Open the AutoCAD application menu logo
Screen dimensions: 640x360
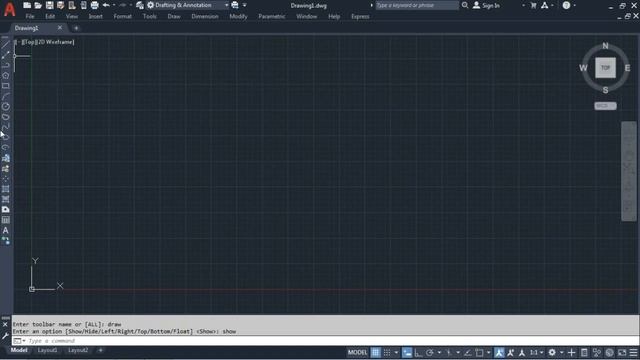point(9,9)
